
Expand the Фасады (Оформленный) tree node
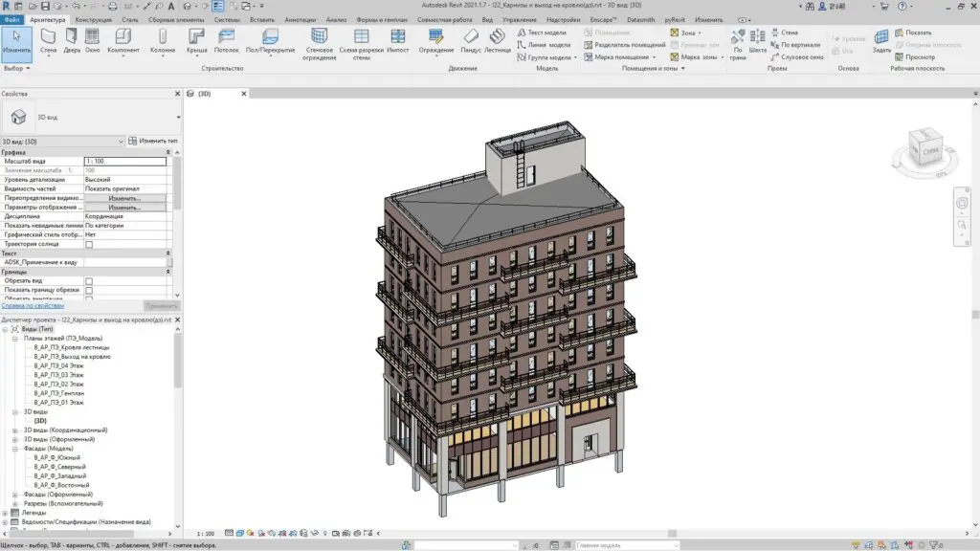pos(14,494)
